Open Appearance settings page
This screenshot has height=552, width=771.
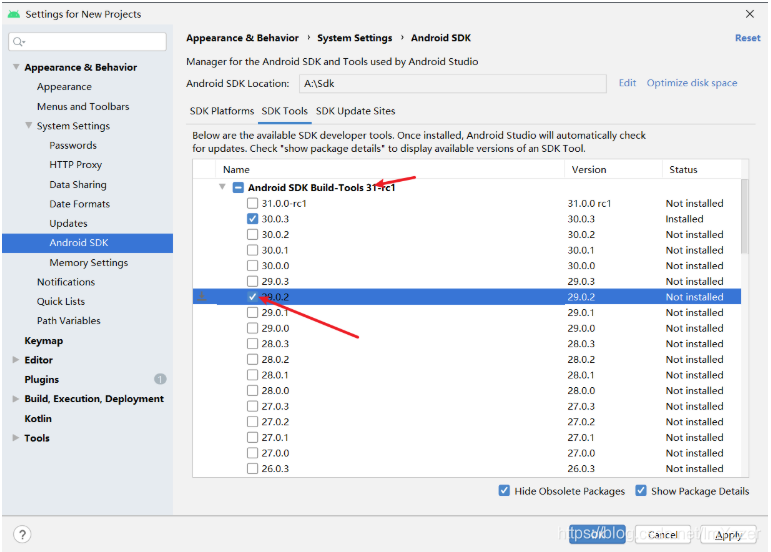(x=64, y=87)
